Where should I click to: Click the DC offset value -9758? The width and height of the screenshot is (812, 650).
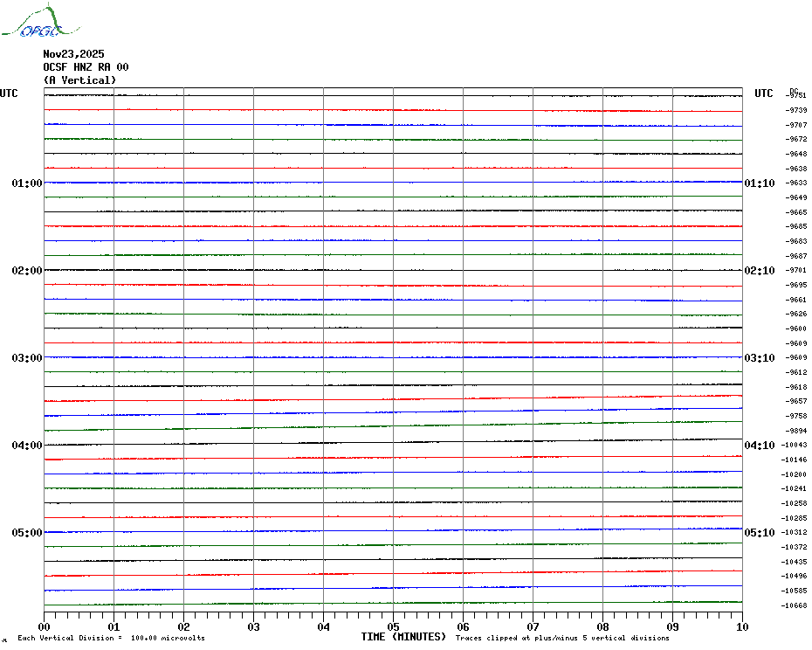[x=796, y=416]
